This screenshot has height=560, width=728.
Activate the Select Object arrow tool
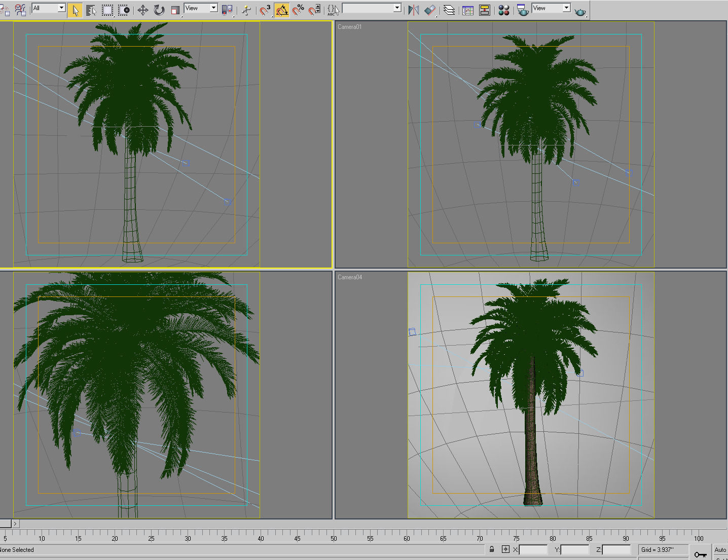click(x=75, y=10)
